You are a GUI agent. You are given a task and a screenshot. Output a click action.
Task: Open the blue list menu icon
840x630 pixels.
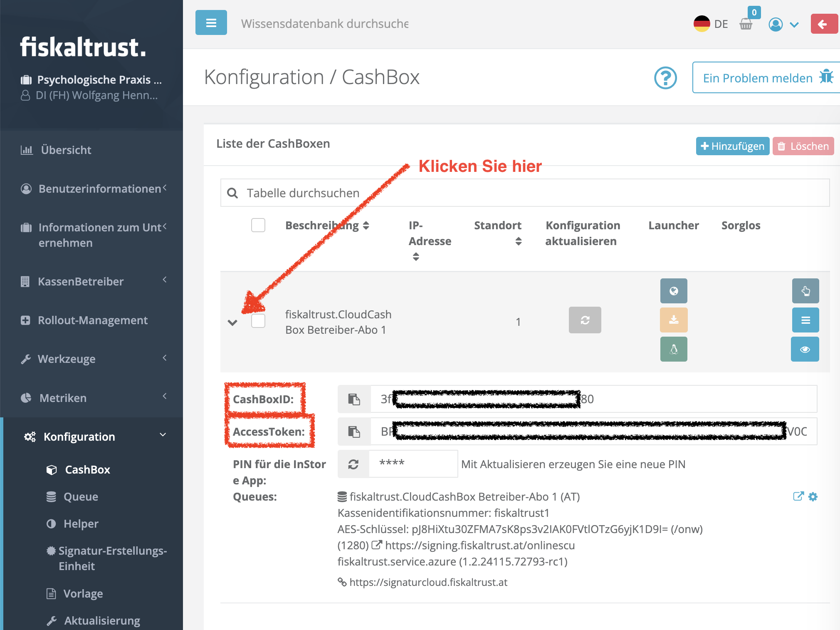(805, 320)
